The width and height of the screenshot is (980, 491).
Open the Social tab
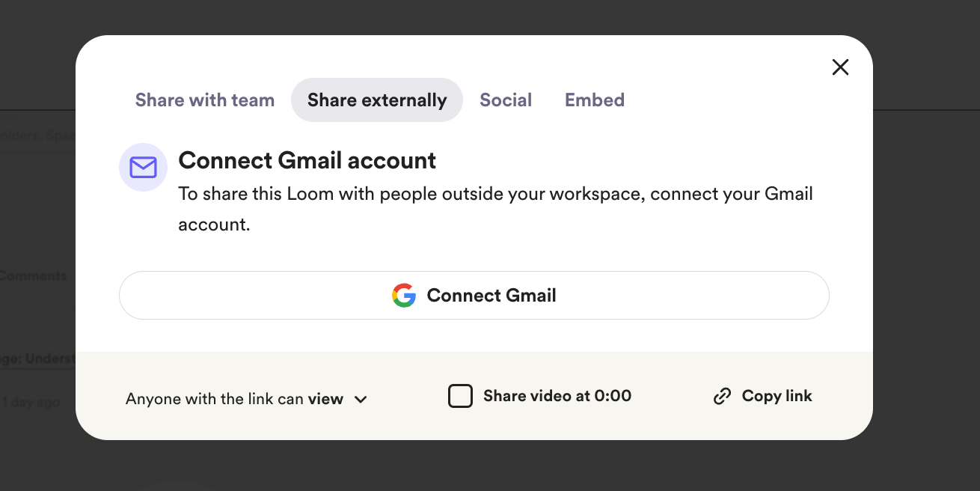[506, 100]
